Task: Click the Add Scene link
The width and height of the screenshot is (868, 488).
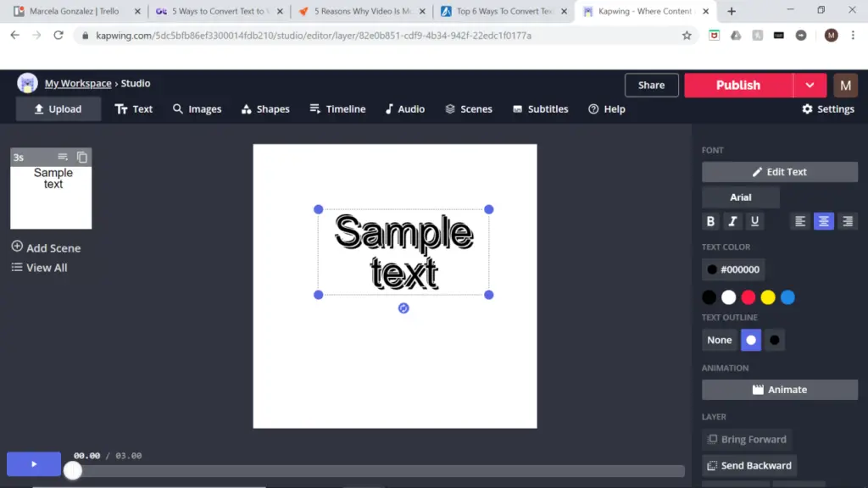Action: coord(47,248)
